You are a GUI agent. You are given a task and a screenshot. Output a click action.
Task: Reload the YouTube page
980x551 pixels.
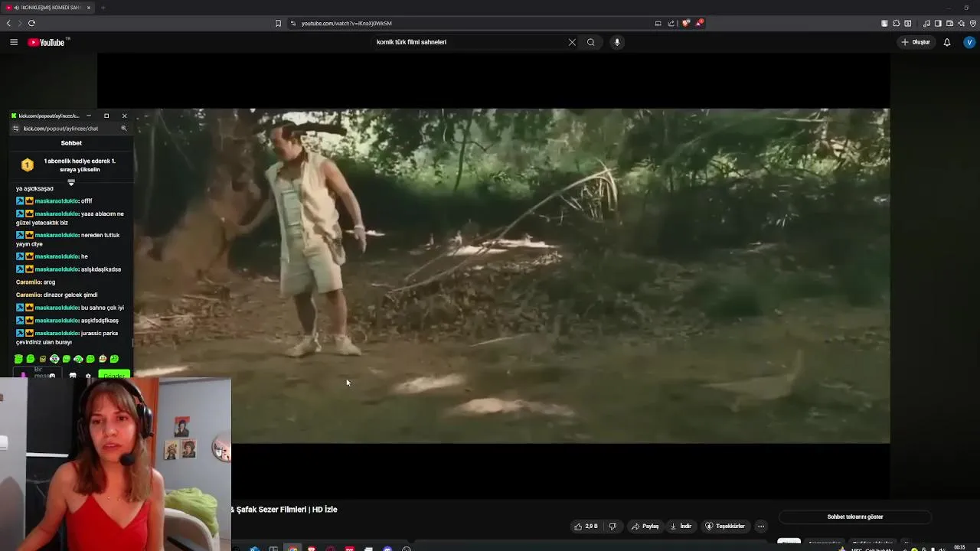coord(31,23)
